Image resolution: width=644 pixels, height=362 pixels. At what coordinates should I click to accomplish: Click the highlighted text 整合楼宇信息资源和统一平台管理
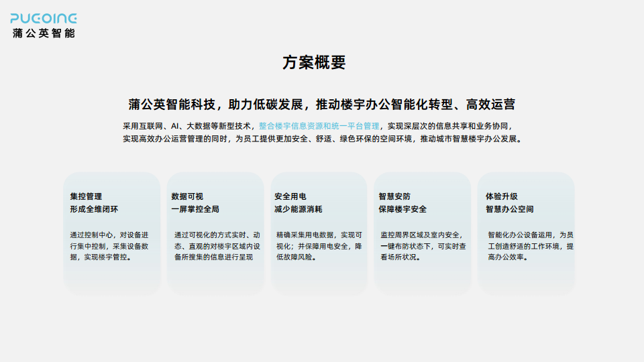pos(319,126)
